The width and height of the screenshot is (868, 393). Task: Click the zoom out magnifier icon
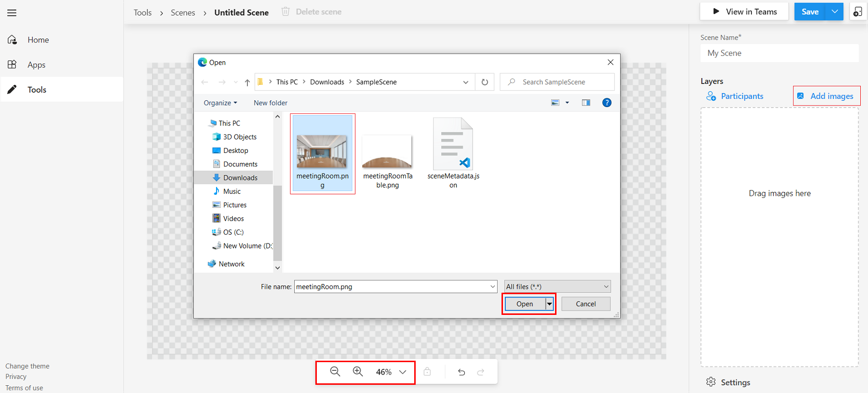click(x=335, y=372)
